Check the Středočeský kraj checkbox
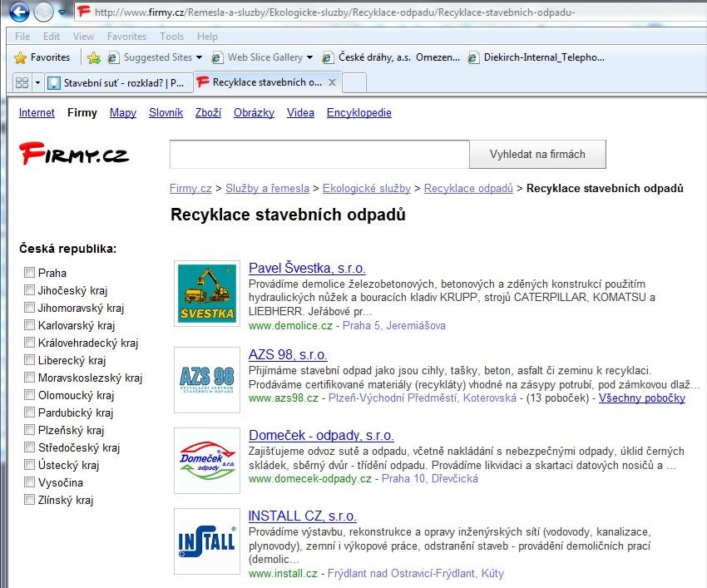The width and height of the screenshot is (707, 588). pos(29,447)
